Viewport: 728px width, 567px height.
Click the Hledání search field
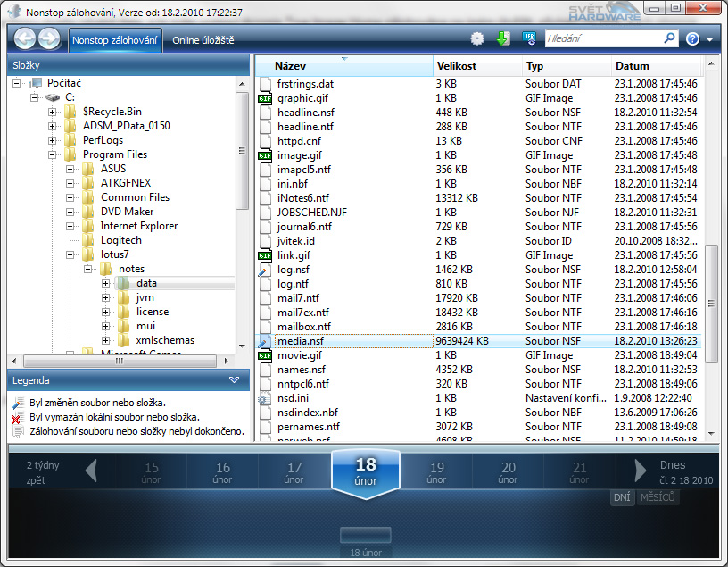602,39
